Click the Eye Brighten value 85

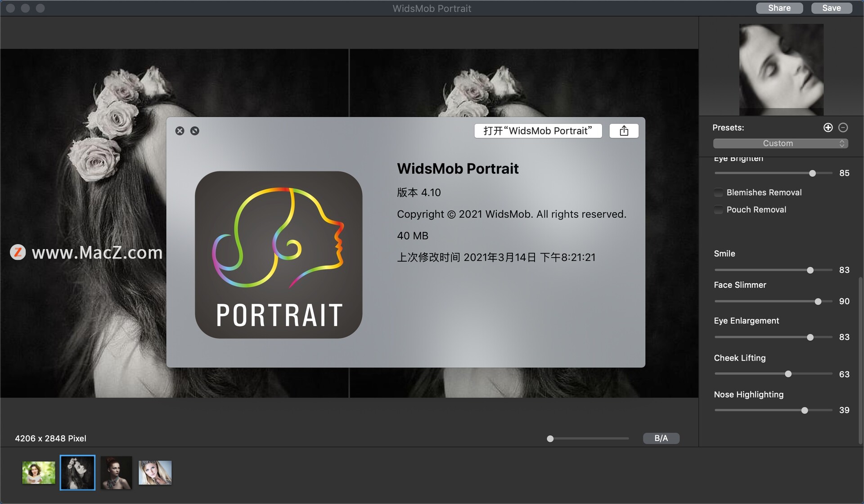(844, 173)
